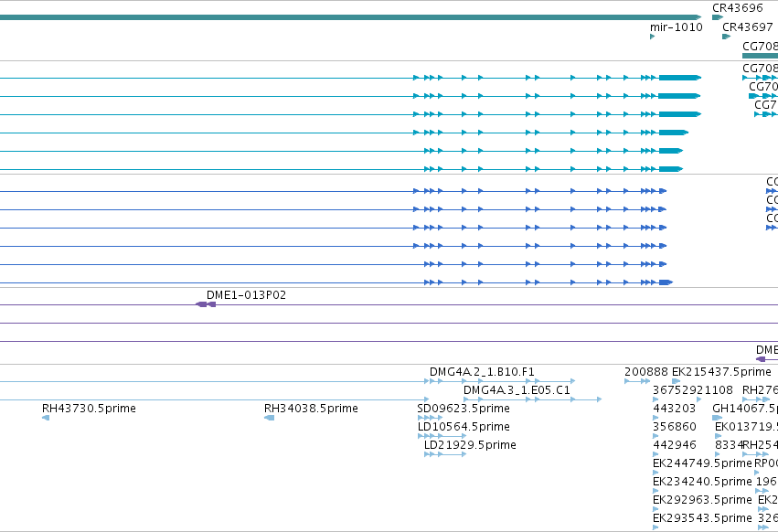Open the DME1-013P02 feature label
This screenshot has height=532, width=778.
click(x=246, y=294)
